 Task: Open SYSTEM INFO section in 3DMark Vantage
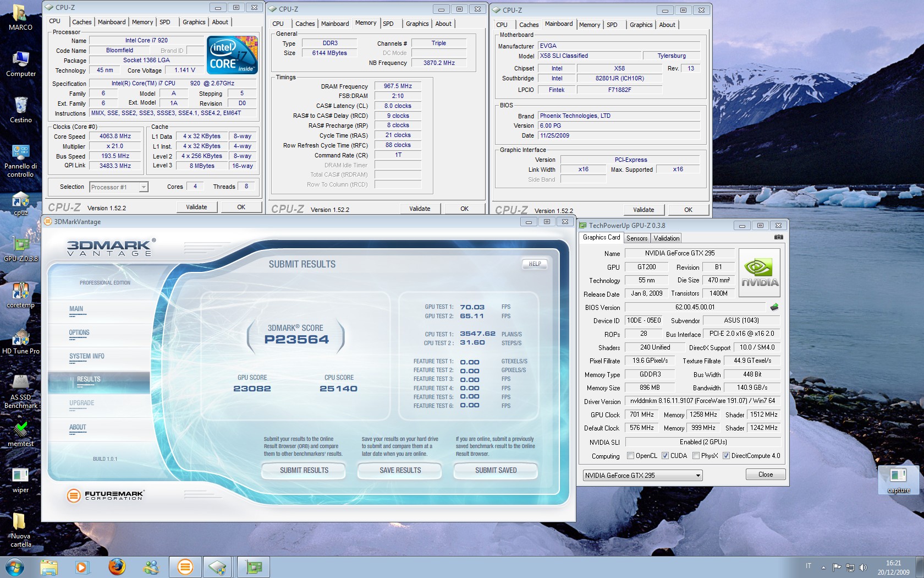tap(87, 357)
